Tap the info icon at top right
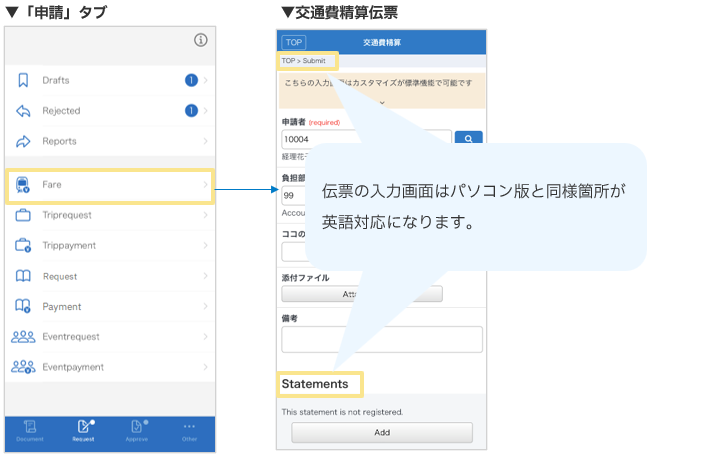The image size is (701, 457). pyautogui.click(x=200, y=40)
